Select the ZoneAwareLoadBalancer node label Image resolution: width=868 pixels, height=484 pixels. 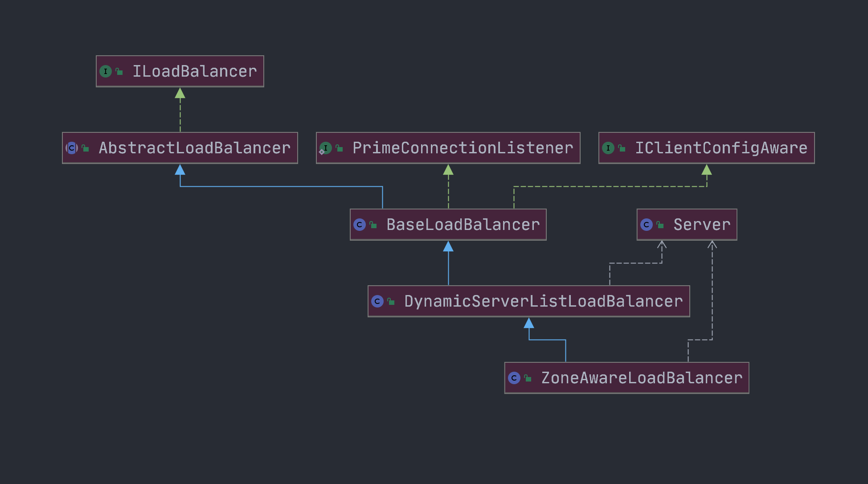[642, 378]
